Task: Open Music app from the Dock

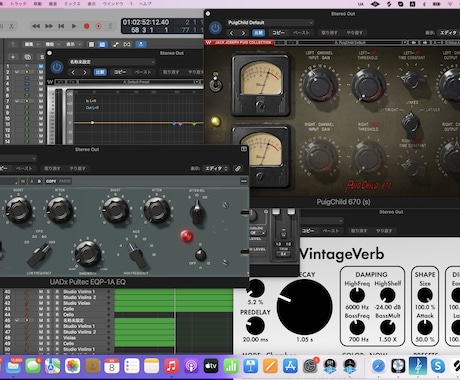Action: (x=171, y=366)
